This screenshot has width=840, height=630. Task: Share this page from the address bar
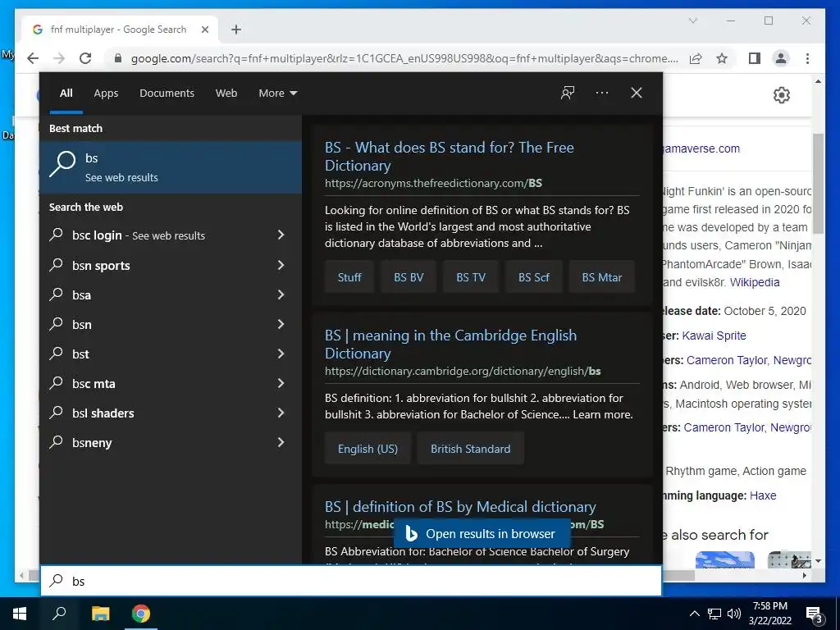[696, 58]
